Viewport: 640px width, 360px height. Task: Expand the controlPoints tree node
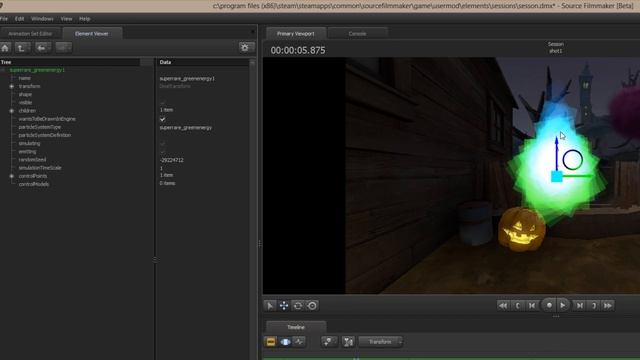pyautogui.click(x=11, y=176)
